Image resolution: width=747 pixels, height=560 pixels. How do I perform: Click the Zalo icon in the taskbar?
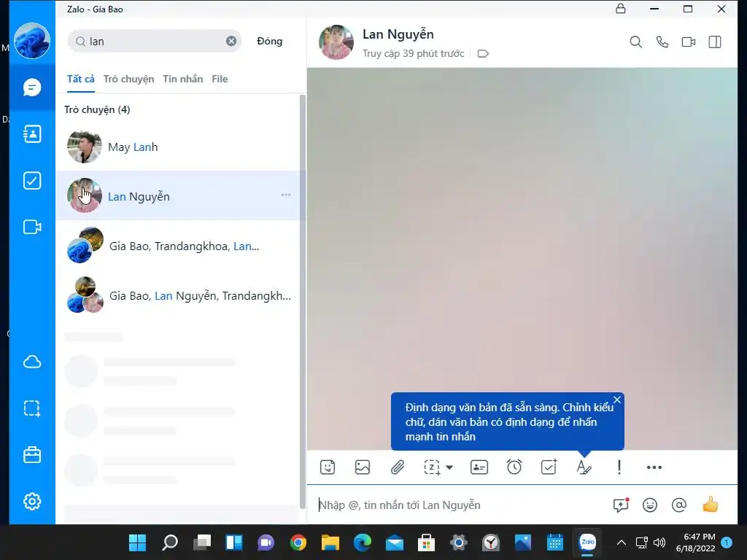[587, 542]
